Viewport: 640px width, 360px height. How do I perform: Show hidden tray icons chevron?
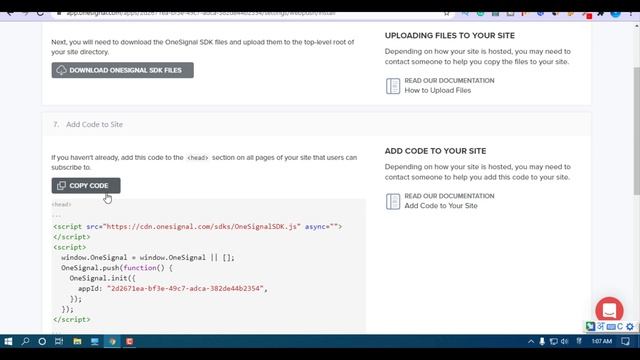[x=531, y=341]
